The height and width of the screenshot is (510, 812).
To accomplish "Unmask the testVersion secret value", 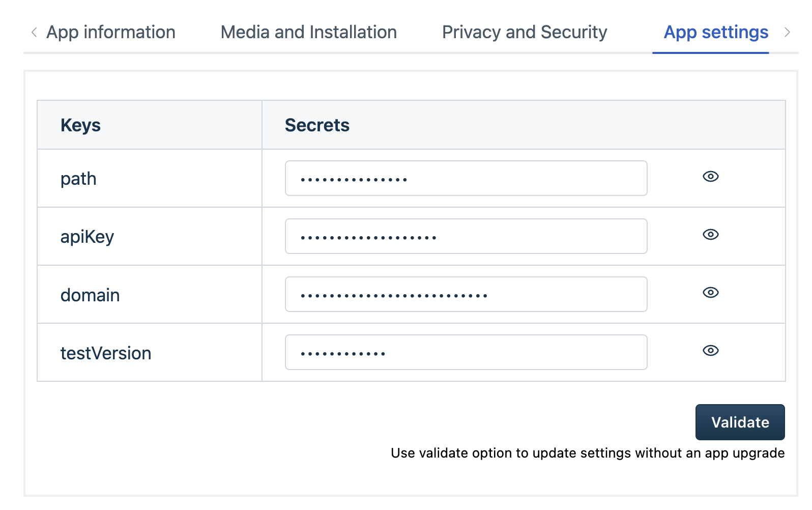I will click(710, 351).
